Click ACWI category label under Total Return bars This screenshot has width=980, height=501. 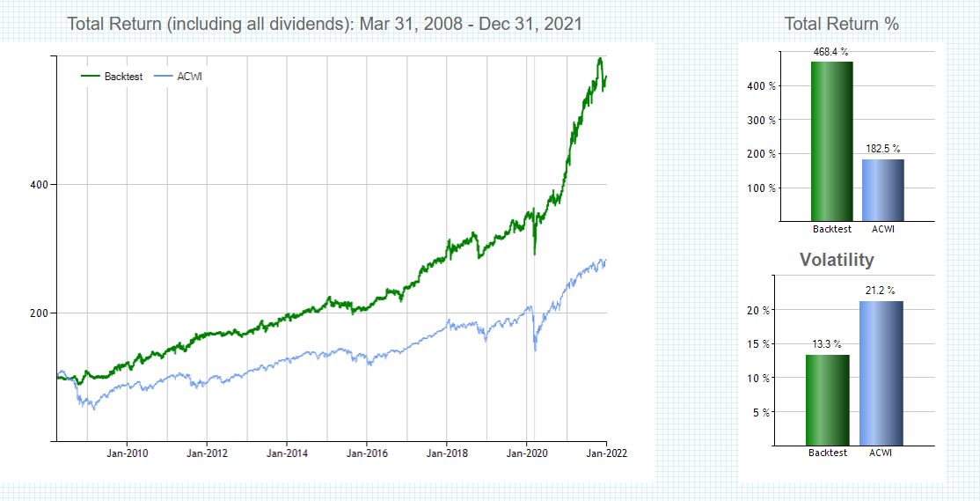(x=883, y=229)
